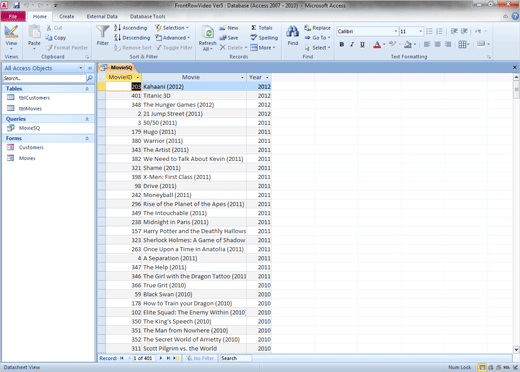520x372 pixels.
Task: Open the tblCustomers table
Action: pyautogui.click(x=34, y=98)
